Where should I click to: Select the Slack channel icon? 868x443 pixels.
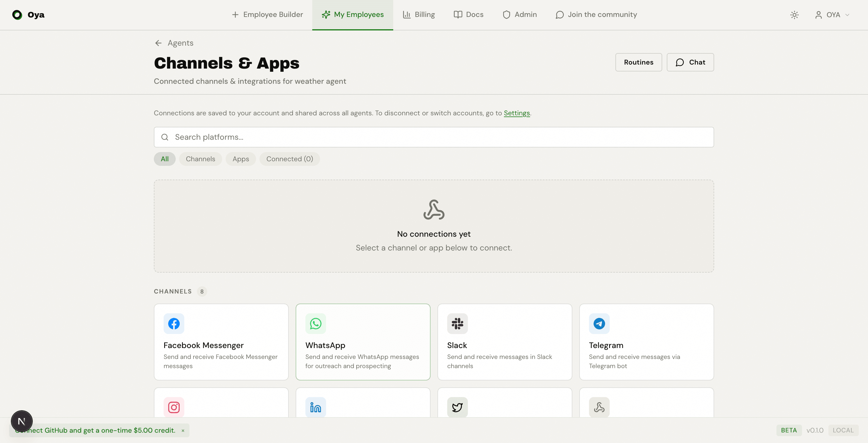pyautogui.click(x=457, y=323)
